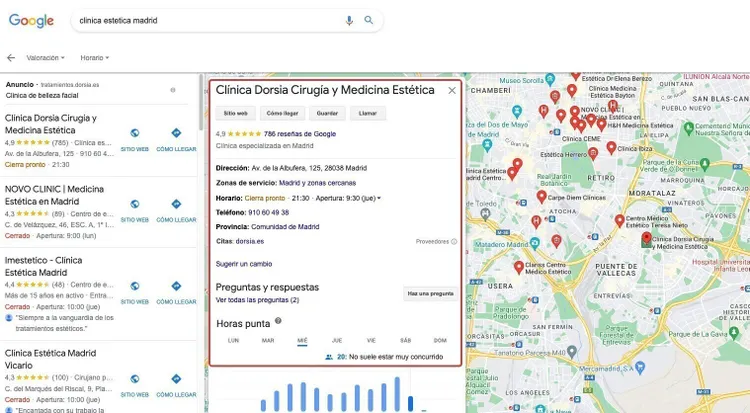Viewport: 750px width, 413px height.
Task: Open Clínica de belleza facial ad link
Action: (x=42, y=95)
